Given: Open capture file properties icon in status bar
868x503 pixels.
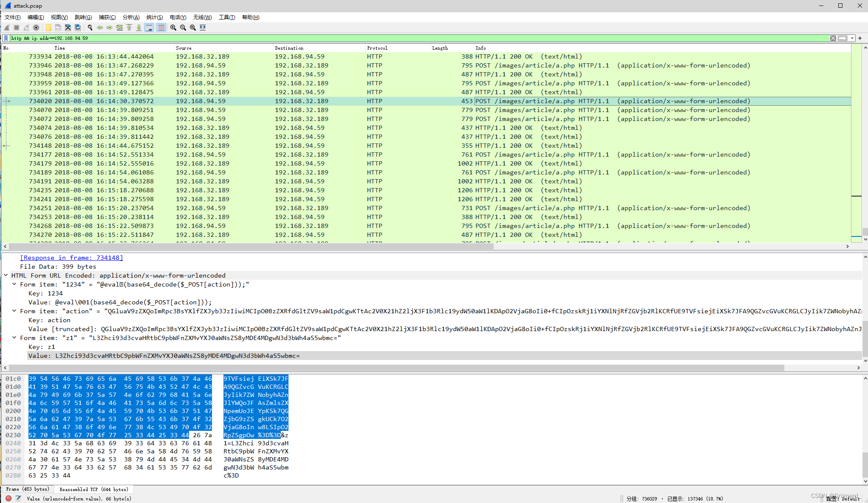Looking at the screenshot, I should (x=18, y=498).
